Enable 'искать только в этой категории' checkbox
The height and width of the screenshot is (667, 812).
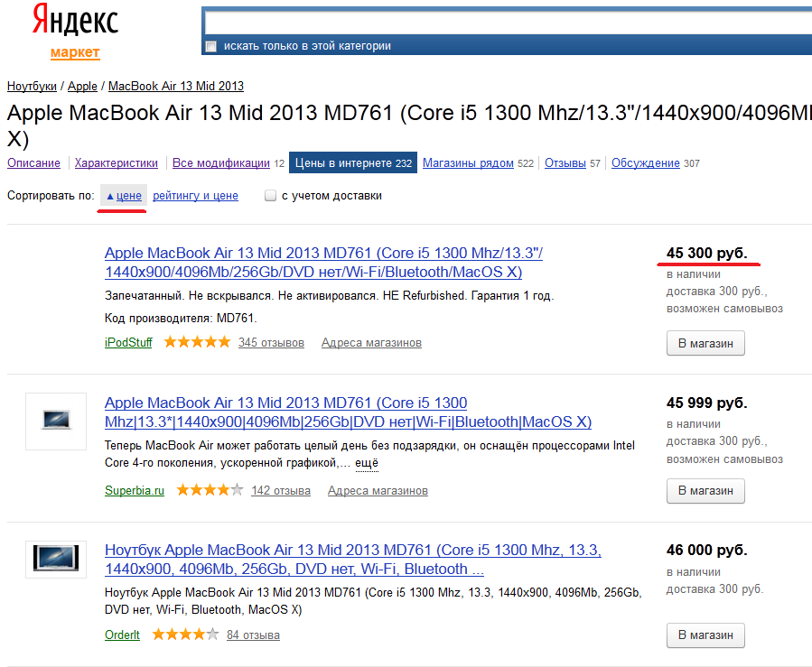(x=210, y=47)
